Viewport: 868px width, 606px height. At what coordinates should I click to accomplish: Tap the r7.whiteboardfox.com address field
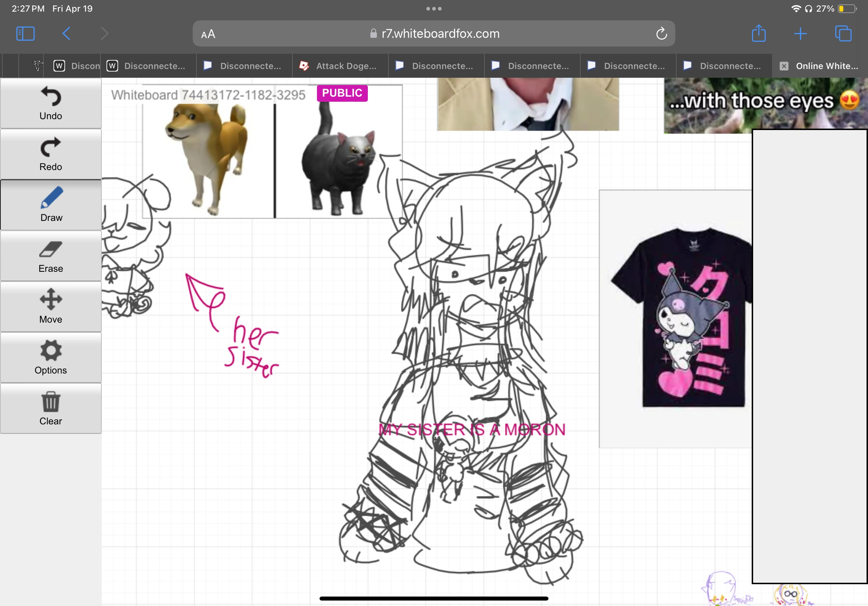[x=435, y=34]
